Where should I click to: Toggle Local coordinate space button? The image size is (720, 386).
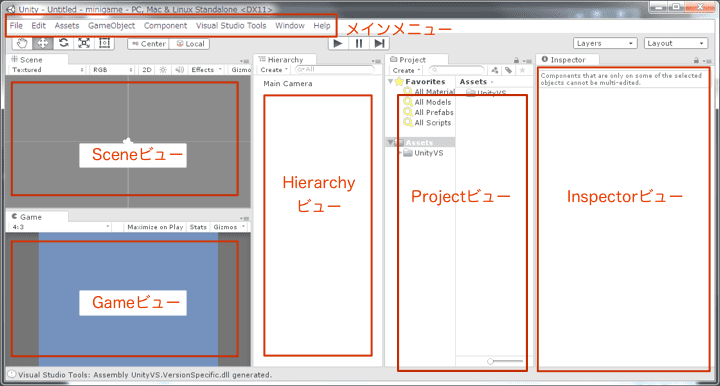pos(190,44)
